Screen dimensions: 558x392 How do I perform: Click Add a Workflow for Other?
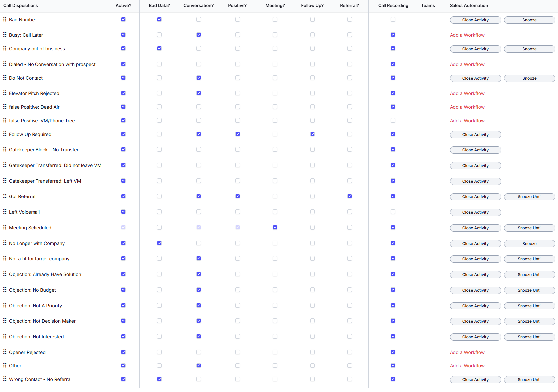coord(467,366)
